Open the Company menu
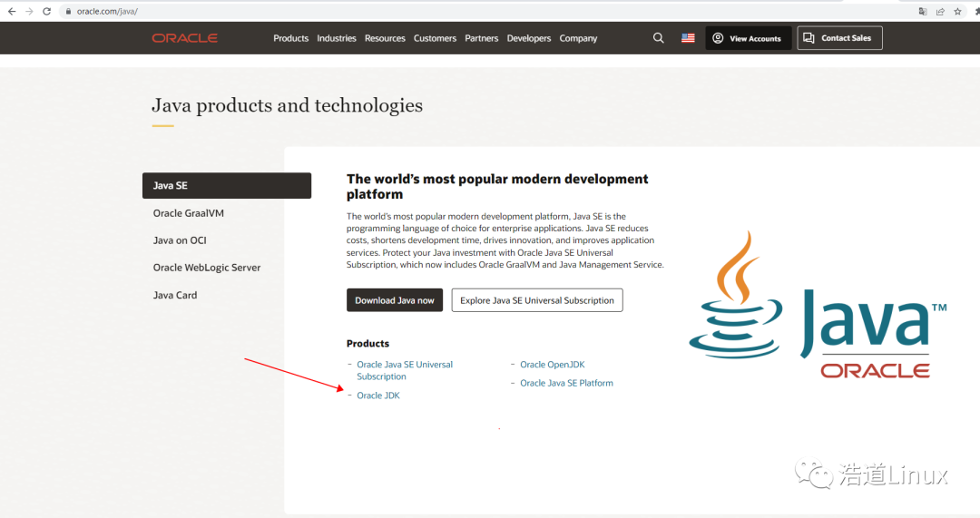This screenshot has height=518, width=980. click(578, 38)
